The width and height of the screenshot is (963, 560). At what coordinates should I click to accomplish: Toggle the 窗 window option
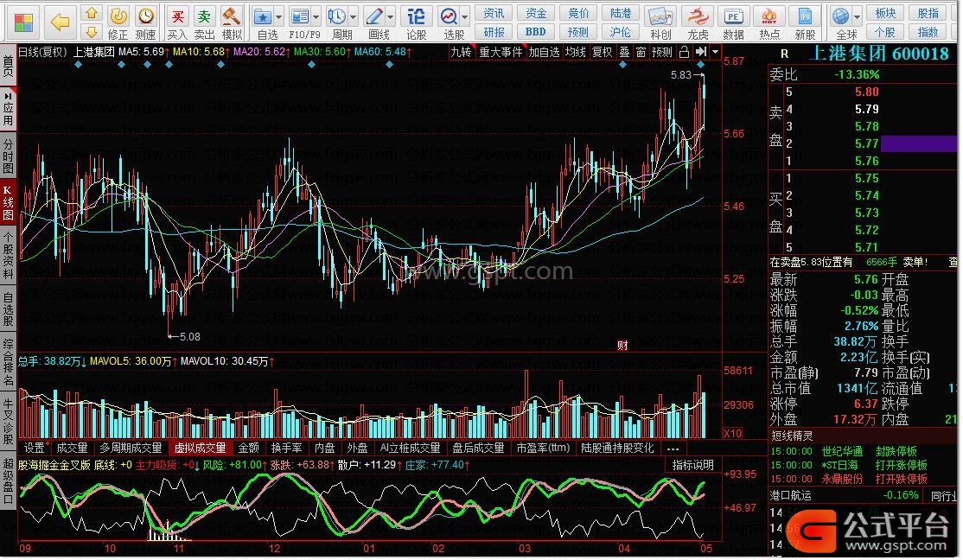pos(641,52)
